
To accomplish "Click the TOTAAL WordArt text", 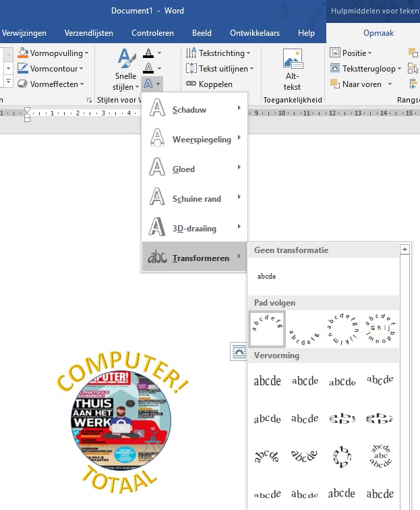I will [119, 480].
